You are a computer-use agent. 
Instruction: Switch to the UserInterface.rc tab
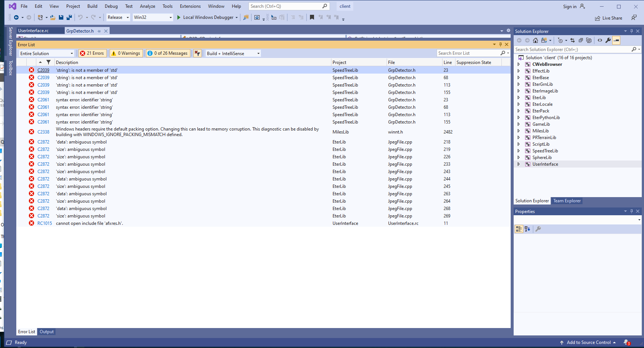click(x=33, y=31)
